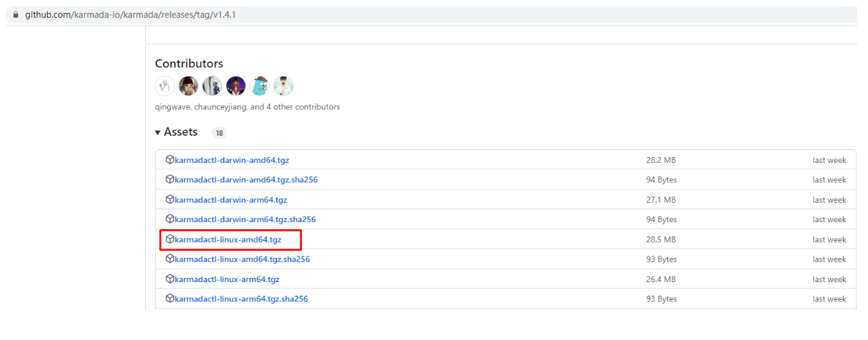Download karmadactl-linux-amd64.tgz
The height and width of the screenshot is (340, 868).
[228, 239]
